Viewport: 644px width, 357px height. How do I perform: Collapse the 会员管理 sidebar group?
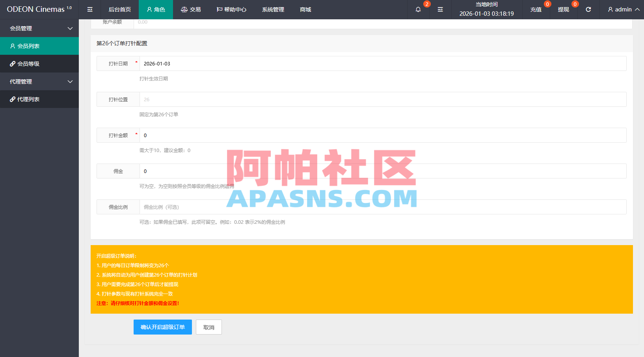[39, 28]
